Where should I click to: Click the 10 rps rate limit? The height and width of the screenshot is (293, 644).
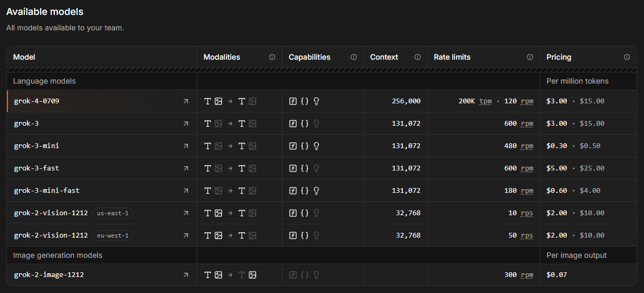click(520, 213)
